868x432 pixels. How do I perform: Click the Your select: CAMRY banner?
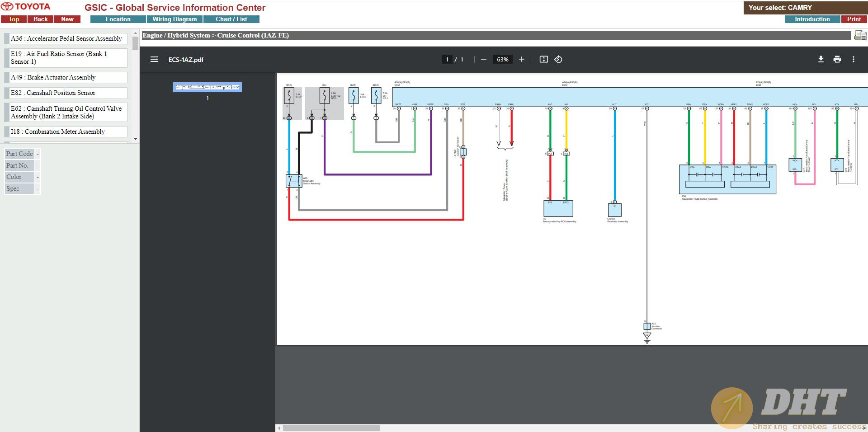click(x=805, y=8)
